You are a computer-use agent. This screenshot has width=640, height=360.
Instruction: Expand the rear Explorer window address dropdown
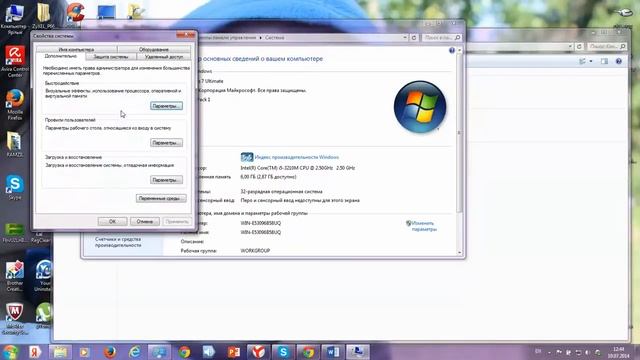570,47
